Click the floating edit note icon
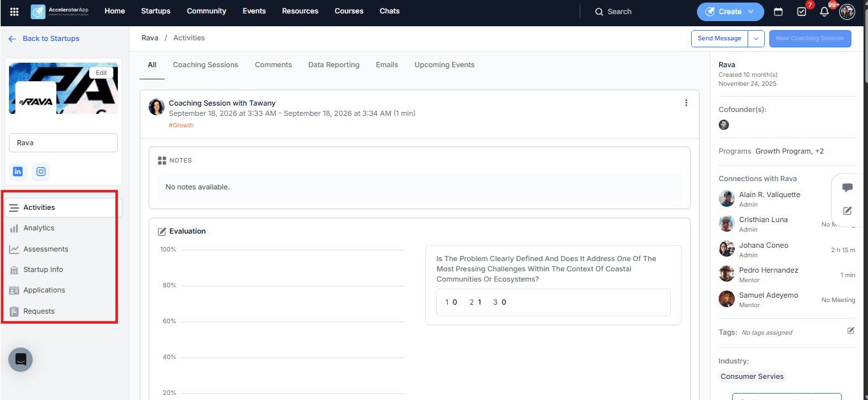 click(848, 211)
